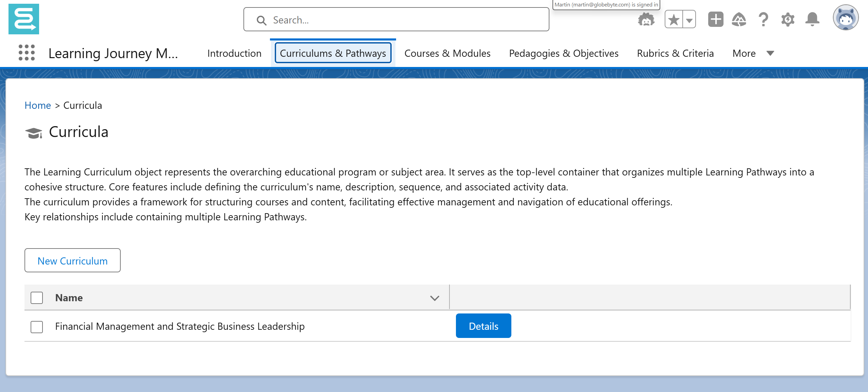The height and width of the screenshot is (392, 868).
Task: Open the Setup gear icon
Action: [787, 19]
